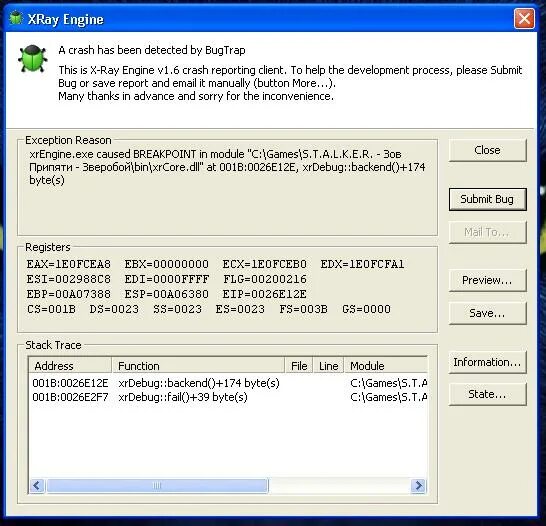Viewport: 546px width, 526px height.
Task: Close the XRay Engine window via red X
Action: point(524,18)
